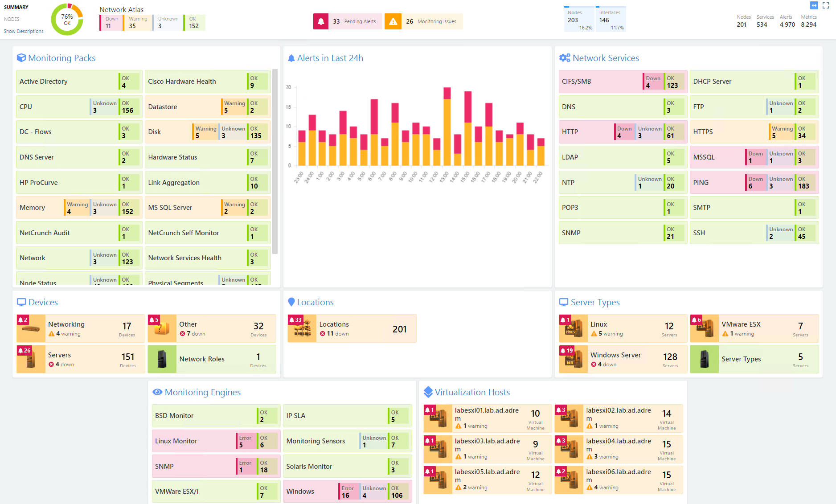The image size is (836, 504).
Task: Open the Show Descriptions link
Action: point(23,31)
